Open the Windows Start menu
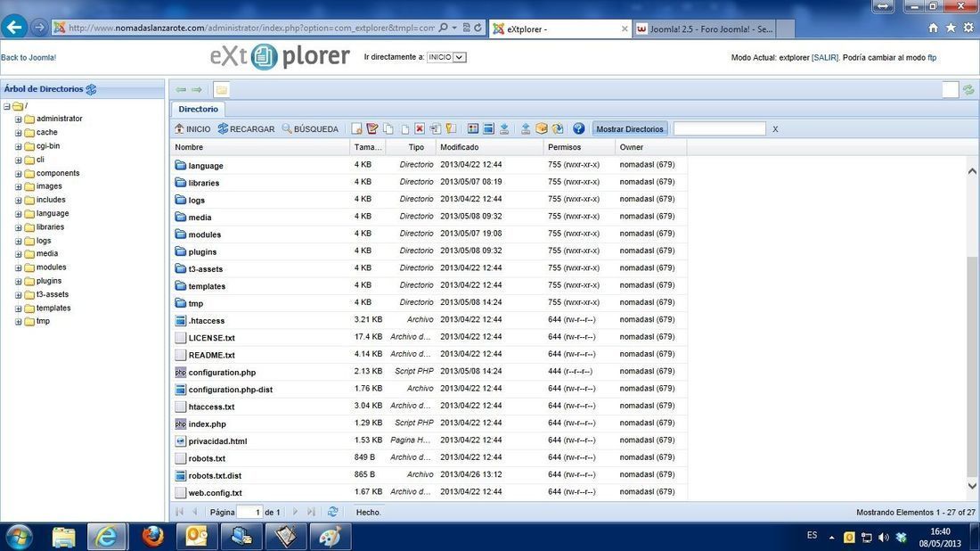This screenshot has height=551, width=980. point(18,538)
